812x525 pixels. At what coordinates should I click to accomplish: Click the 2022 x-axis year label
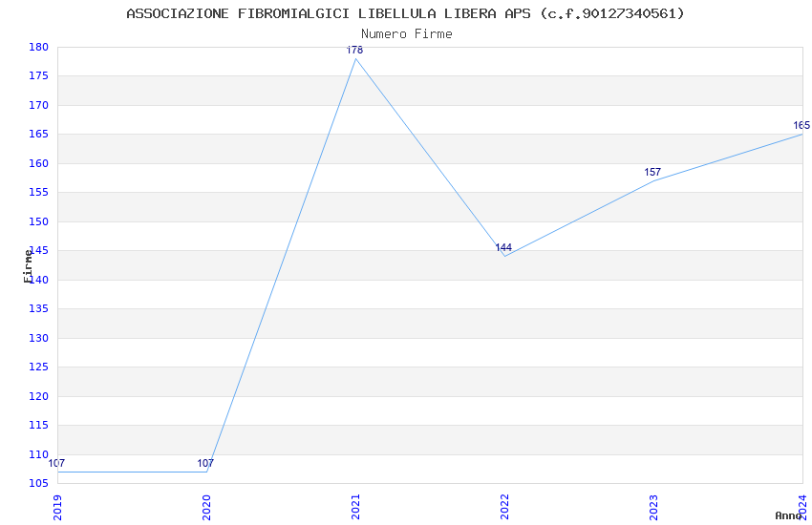pos(505,507)
